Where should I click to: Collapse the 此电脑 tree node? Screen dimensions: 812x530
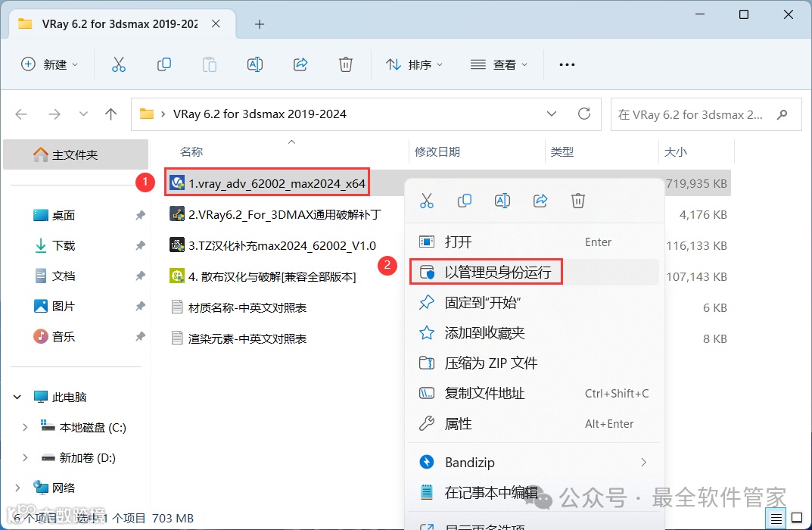pyautogui.click(x=17, y=397)
